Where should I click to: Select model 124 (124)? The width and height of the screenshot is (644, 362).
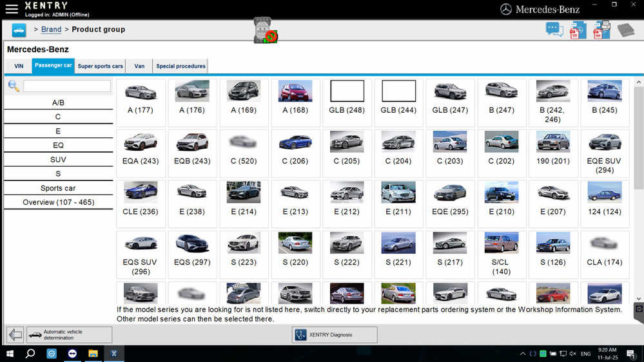605,204
